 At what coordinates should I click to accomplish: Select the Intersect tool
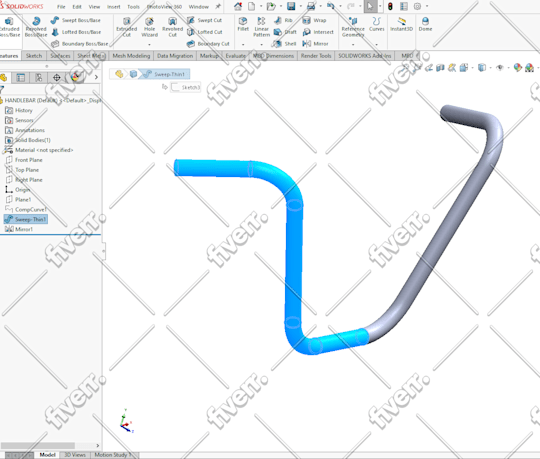pyautogui.click(x=318, y=32)
